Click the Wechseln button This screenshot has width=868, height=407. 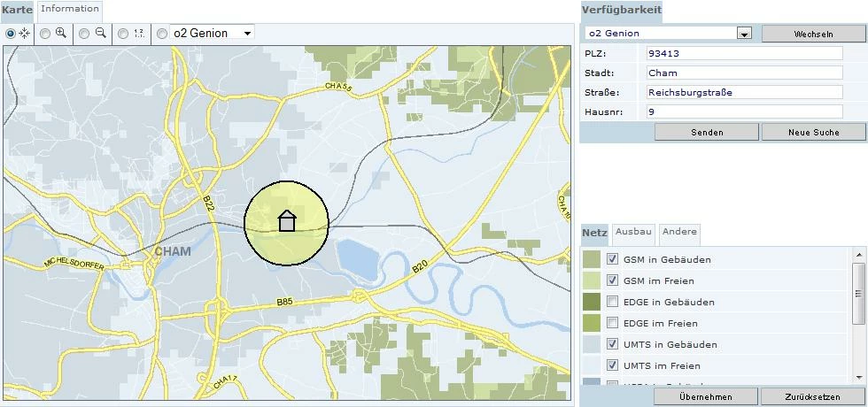(813, 34)
